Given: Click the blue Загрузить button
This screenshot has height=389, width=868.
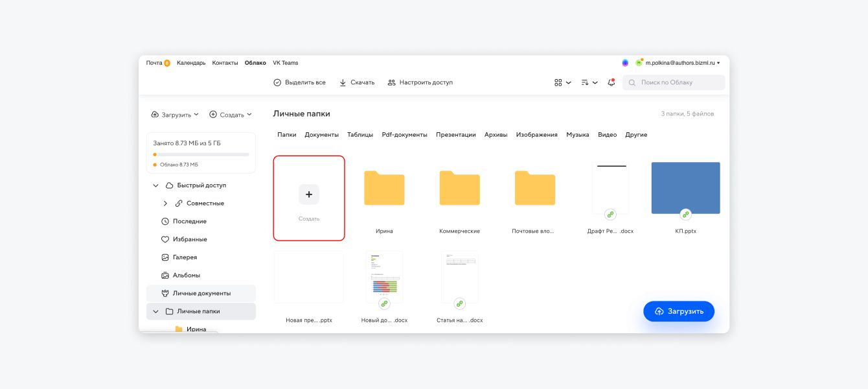Looking at the screenshot, I should [x=678, y=311].
